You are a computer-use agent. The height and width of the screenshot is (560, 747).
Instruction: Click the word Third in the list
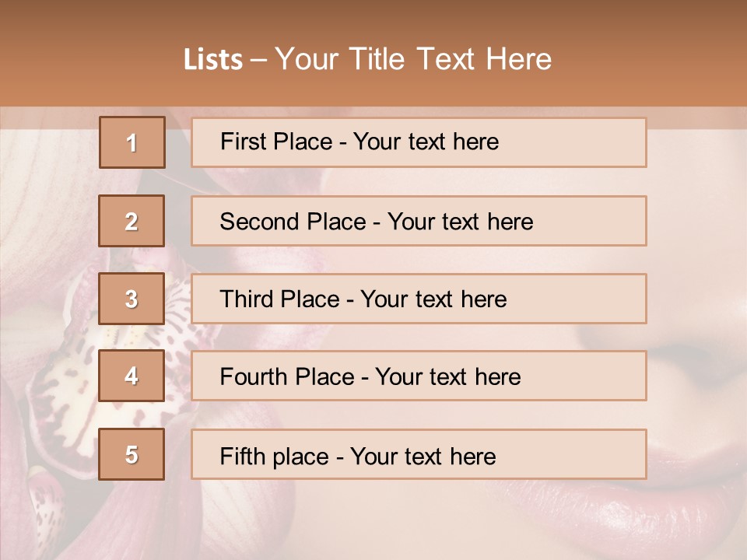coord(246,299)
